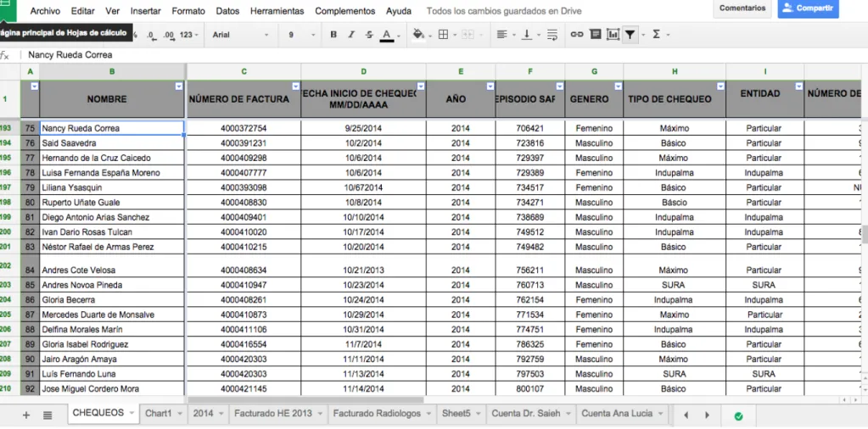Open filter dropdown in fecha inicio header
The height and width of the screenshot is (429, 868).
coord(421,86)
